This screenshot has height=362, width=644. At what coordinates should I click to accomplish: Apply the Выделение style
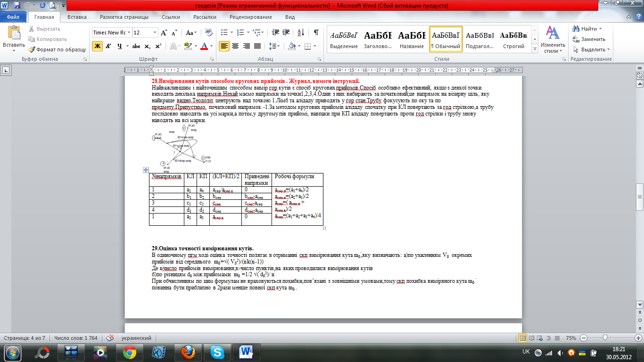[x=344, y=39]
